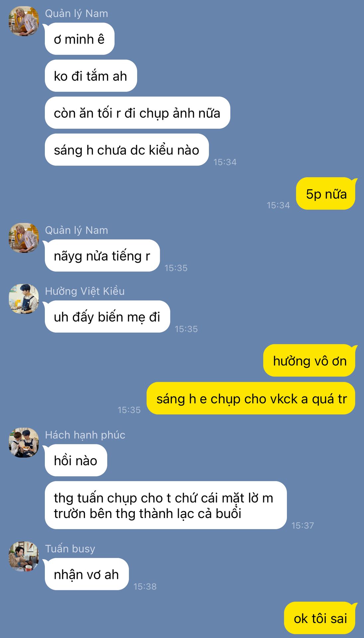Select 'sáng h e chụp cho vkck a quá tr'

point(251,398)
